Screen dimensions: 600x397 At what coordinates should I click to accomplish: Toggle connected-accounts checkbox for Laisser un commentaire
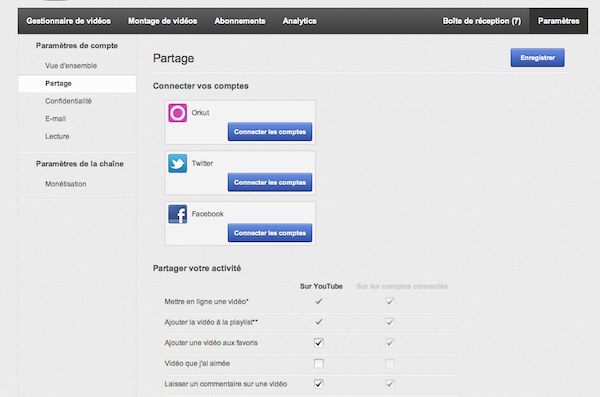point(390,384)
